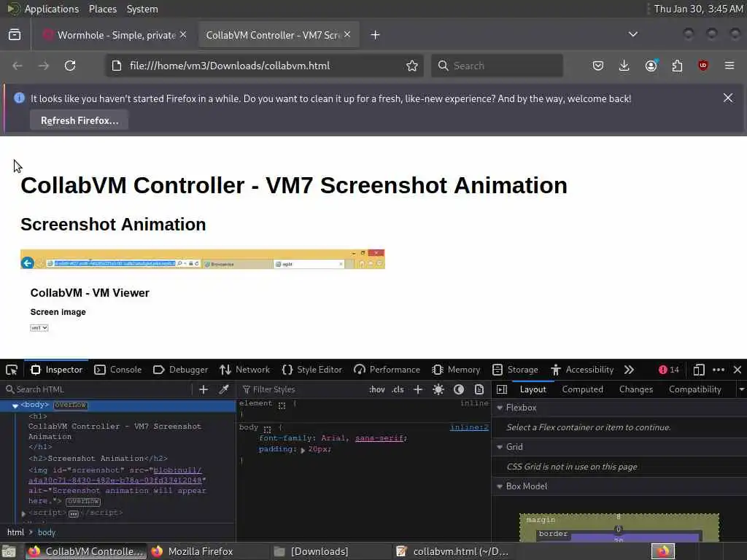
Task: Open the vm1 dropdown selector
Action: (39, 327)
